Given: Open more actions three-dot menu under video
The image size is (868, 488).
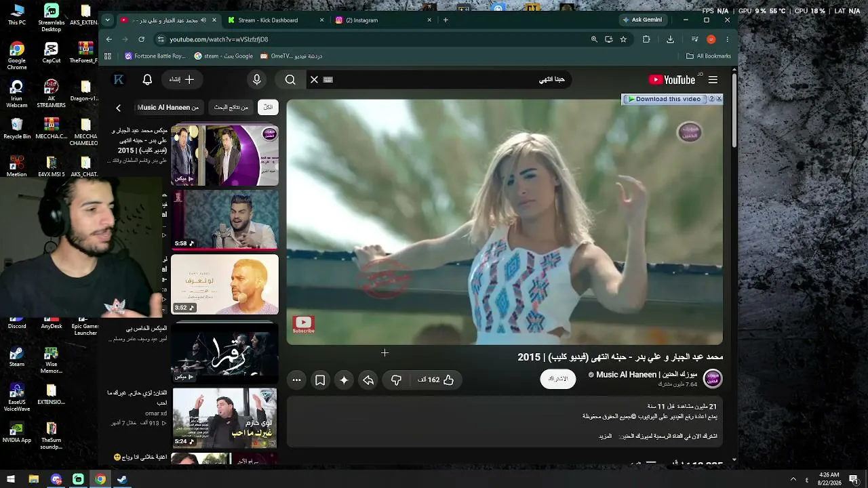Looking at the screenshot, I should tap(296, 380).
